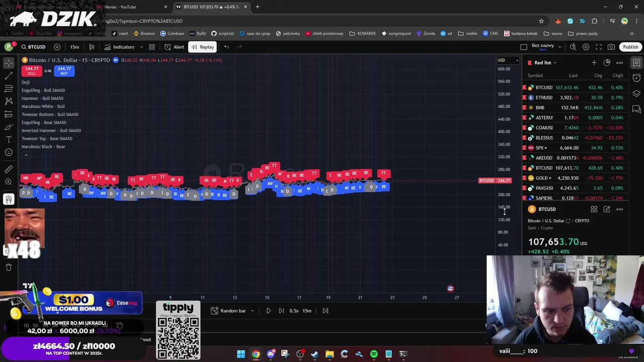Open Steam from the taskbar
The image size is (644, 362).
314,354
